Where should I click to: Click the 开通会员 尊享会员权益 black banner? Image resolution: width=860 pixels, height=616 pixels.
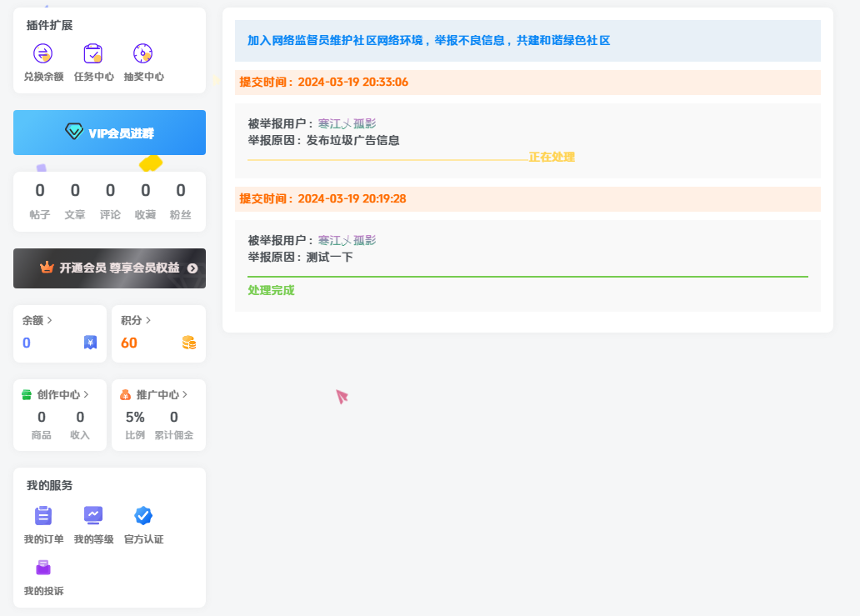point(109,268)
